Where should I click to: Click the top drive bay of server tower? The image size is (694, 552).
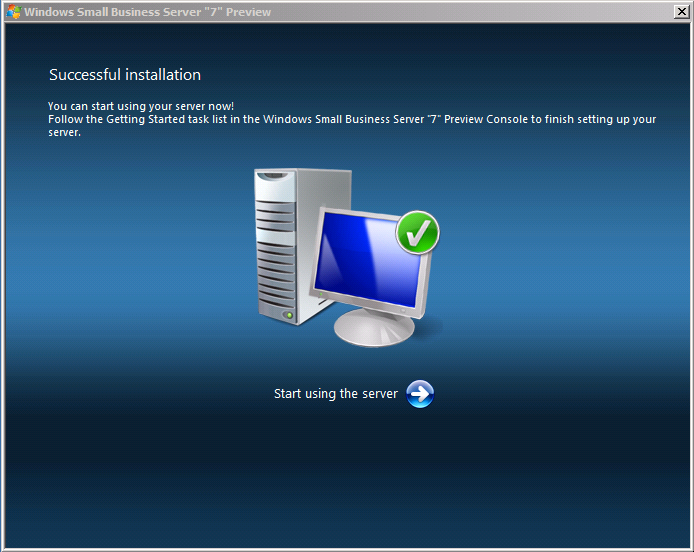point(274,188)
